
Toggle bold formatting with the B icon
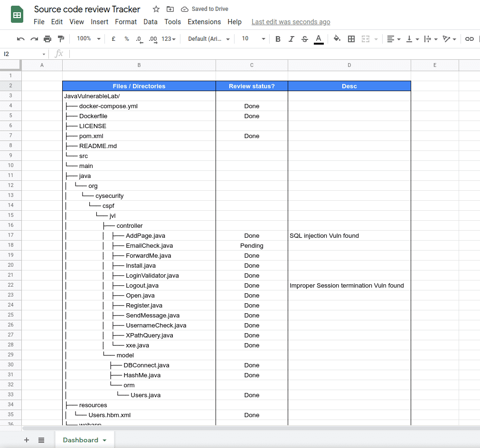pos(278,39)
